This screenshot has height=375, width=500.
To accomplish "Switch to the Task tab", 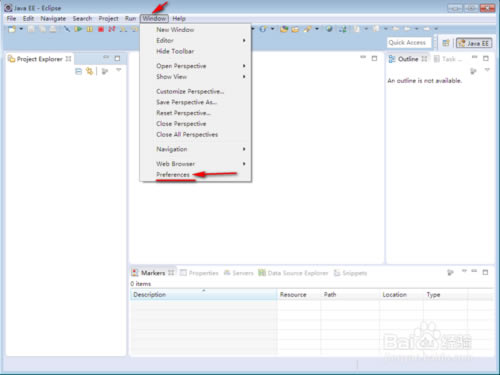I will (448, 59).
